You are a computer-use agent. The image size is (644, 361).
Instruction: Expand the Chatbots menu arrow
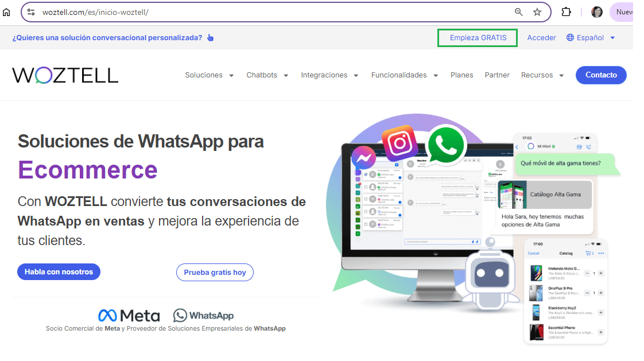pos(286,76)
